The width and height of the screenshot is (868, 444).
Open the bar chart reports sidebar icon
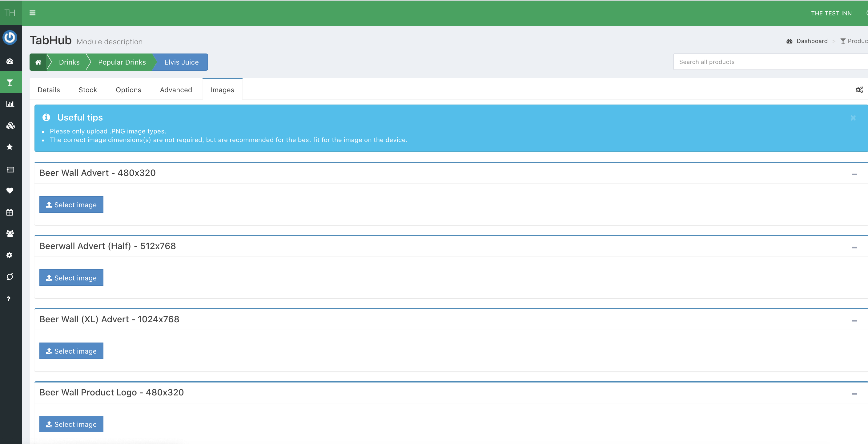(10, 104)
